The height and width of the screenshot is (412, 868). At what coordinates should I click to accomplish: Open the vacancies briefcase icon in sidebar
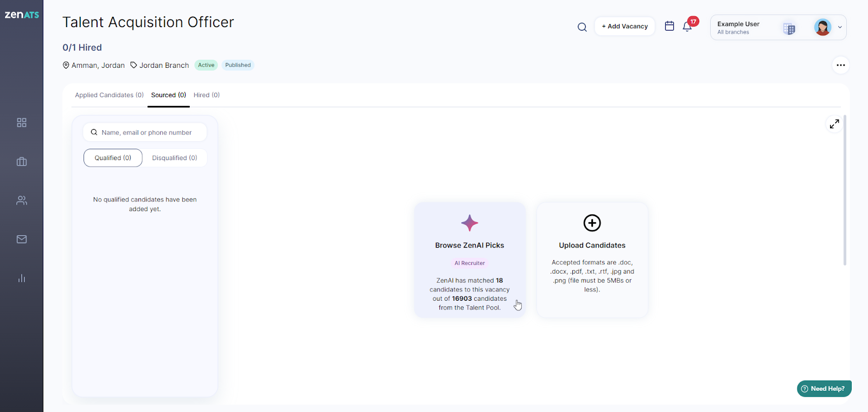(22, 162)
